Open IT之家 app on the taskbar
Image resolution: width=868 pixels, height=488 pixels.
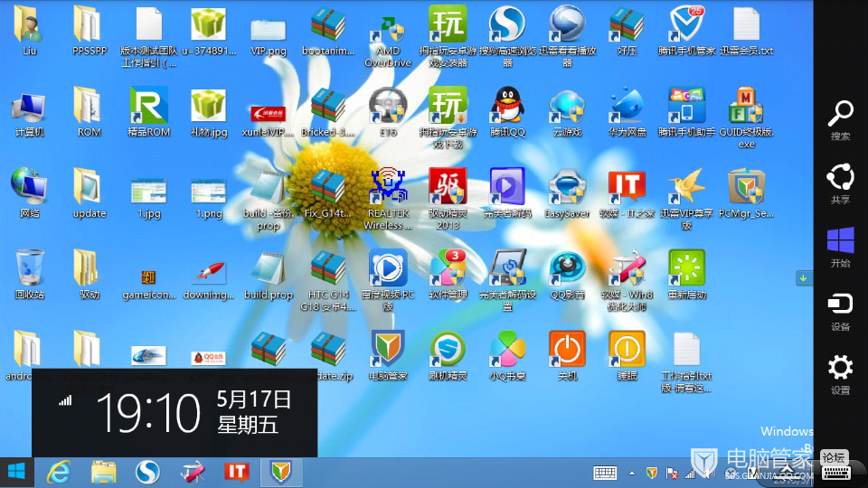pos(237,472)
